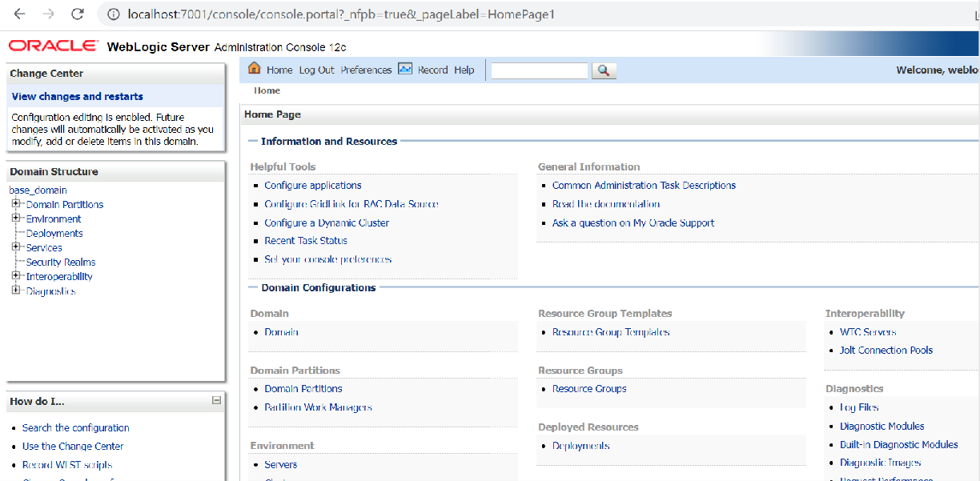Click the Home house icon in toolbar
Viewport: 980px width, 481px height.
(255, 69)
